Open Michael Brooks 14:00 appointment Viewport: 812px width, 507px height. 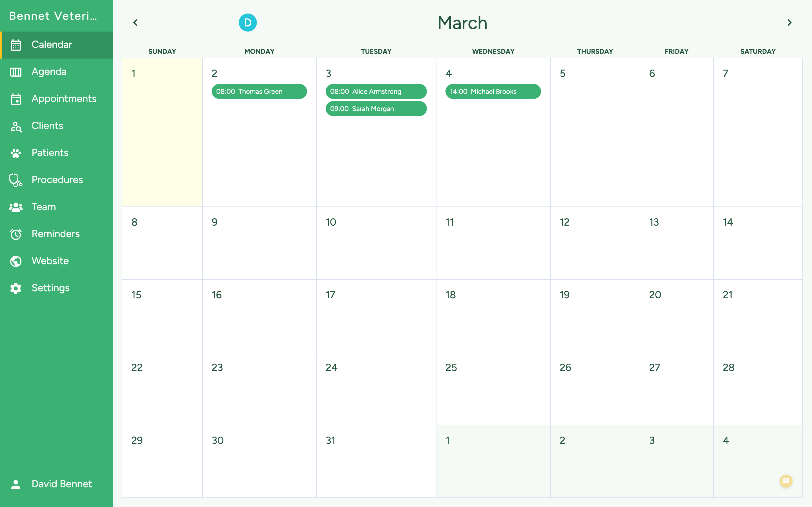tap(493, 92)
